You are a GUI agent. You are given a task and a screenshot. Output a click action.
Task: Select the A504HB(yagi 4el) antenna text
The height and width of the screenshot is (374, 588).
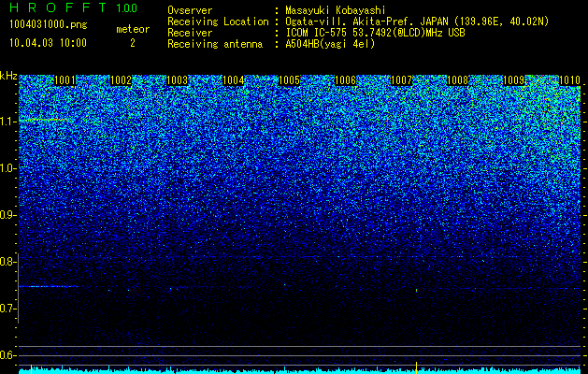point(330,44)
